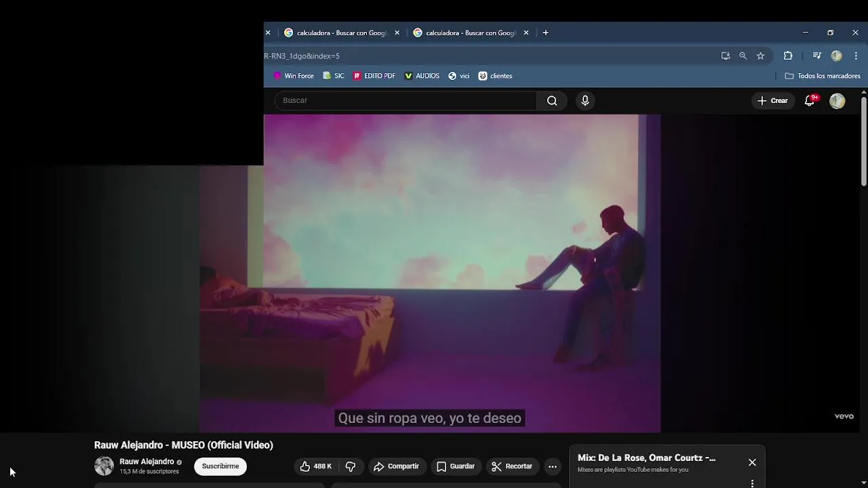Click the subtitle caption text on video
This screenshot has height=488, width=868.
tap(430, 418)
